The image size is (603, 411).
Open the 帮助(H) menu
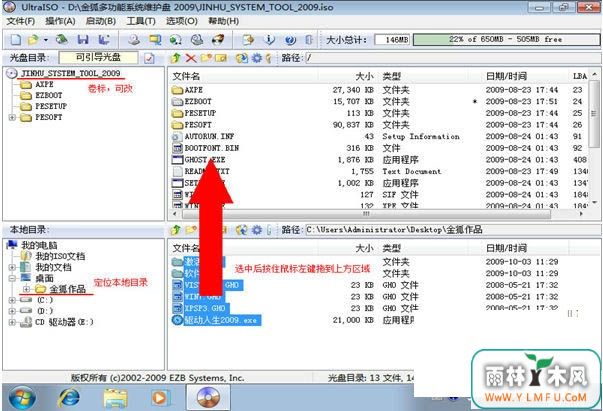[223, 21]
